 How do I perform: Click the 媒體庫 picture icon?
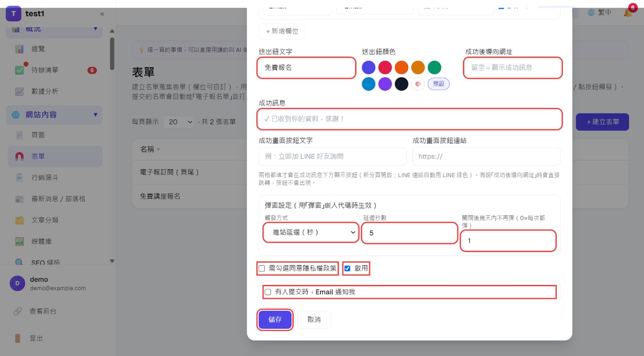(x=19, y=242)
